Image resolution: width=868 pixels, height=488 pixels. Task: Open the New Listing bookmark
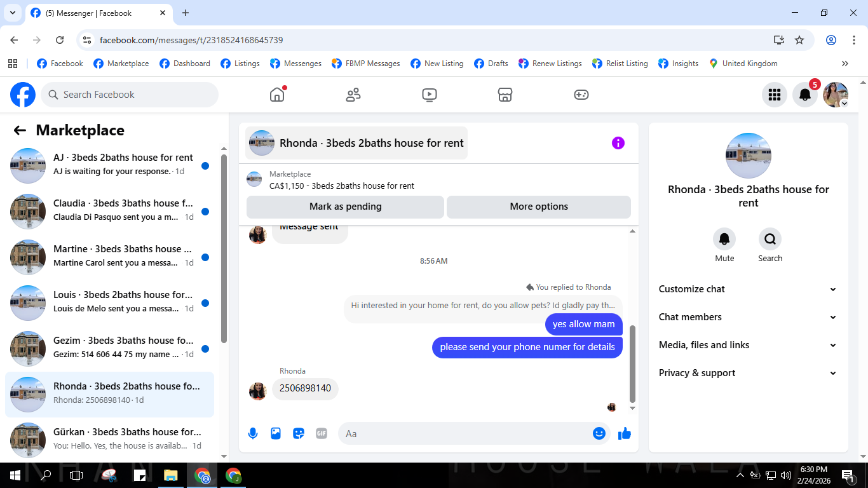pos(437,64)
